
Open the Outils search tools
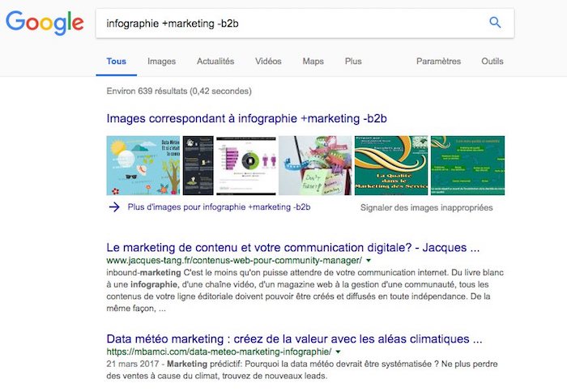(492, 62)
